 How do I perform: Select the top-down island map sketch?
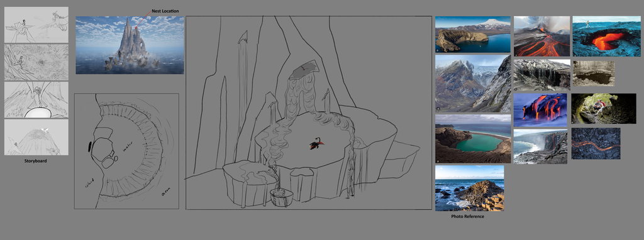[126, 151]
